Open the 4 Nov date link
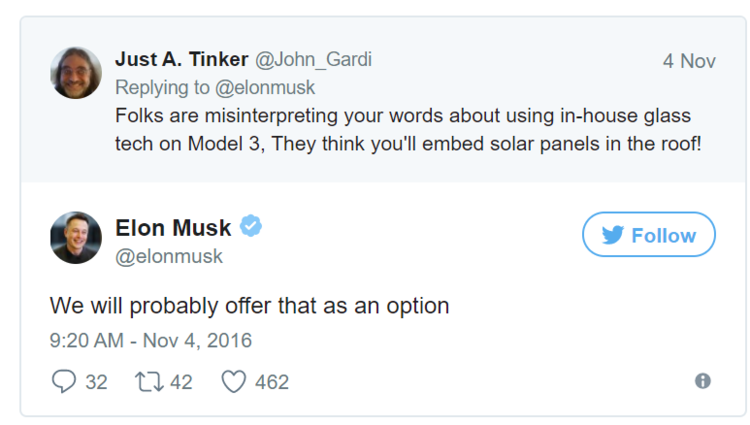Image resolution: width=750 pixels, height=425 pixels. click(x=689, y=61)
